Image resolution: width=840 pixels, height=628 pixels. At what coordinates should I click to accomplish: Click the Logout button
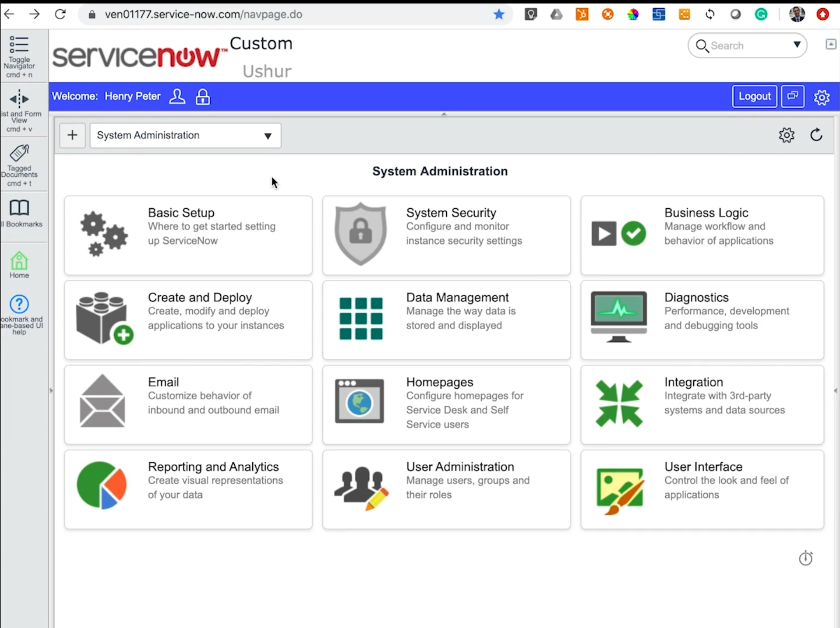coord(755,96)
